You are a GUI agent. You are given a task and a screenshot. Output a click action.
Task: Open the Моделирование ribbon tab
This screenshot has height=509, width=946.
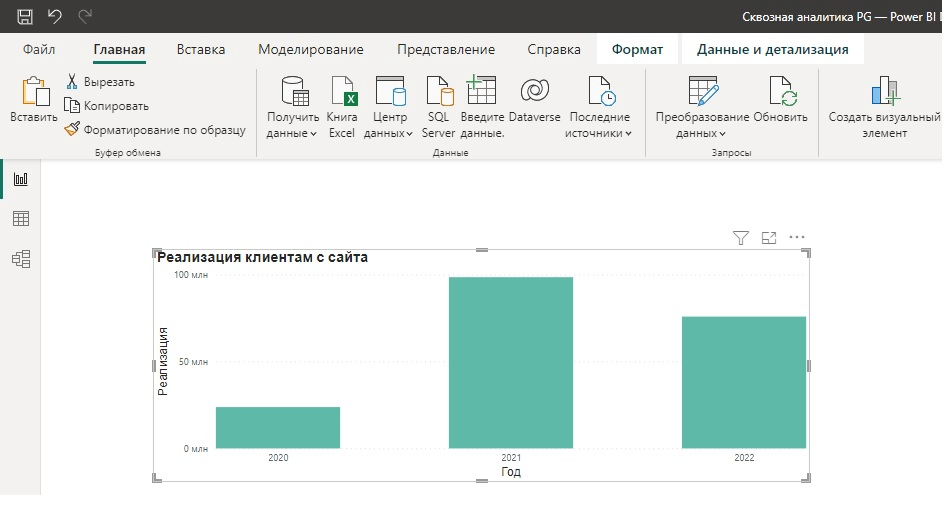310,49
